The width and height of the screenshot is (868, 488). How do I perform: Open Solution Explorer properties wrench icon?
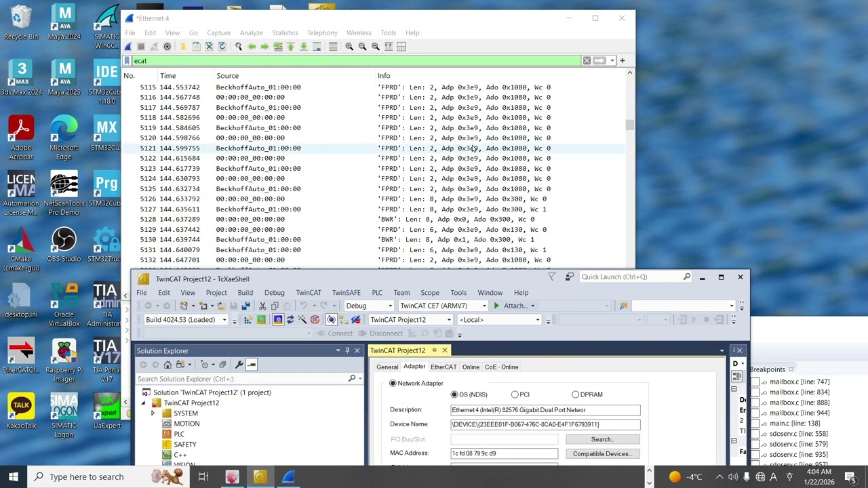pyautogui.click(x=239, y=365)
